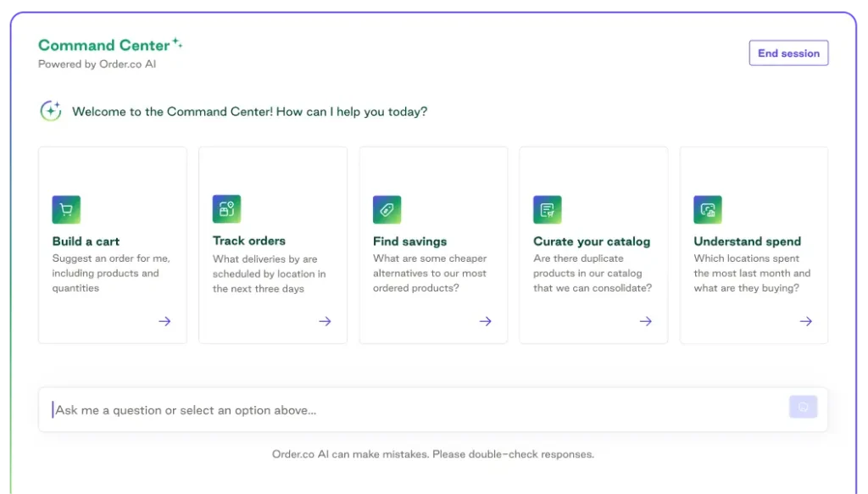Open the arrow on the Build a cart card

[164, 321]
